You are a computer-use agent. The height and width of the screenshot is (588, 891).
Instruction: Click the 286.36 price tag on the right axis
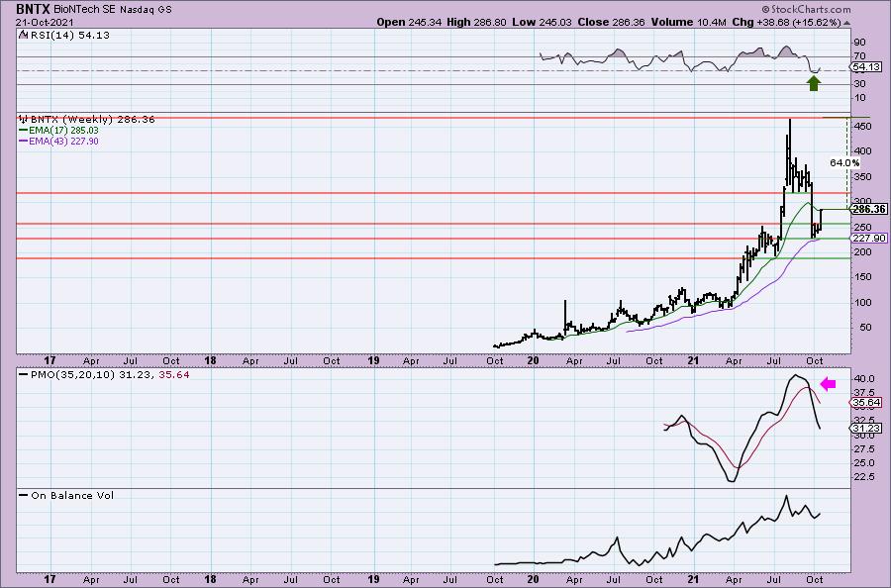tap(869, 209)
